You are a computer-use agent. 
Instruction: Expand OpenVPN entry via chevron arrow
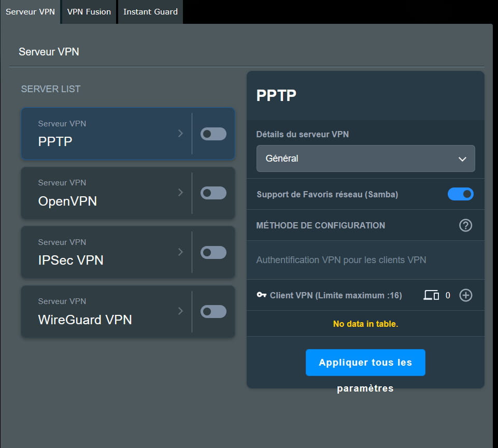pyautogui.click(x=180, y=193)
